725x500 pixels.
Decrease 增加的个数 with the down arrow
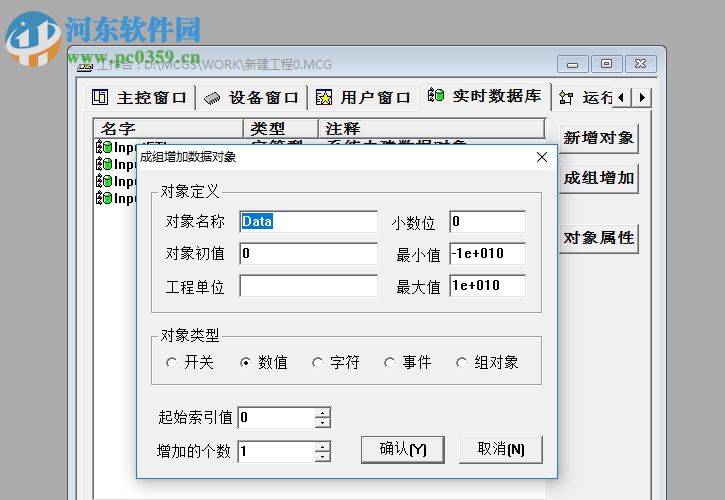pos(323,457)
